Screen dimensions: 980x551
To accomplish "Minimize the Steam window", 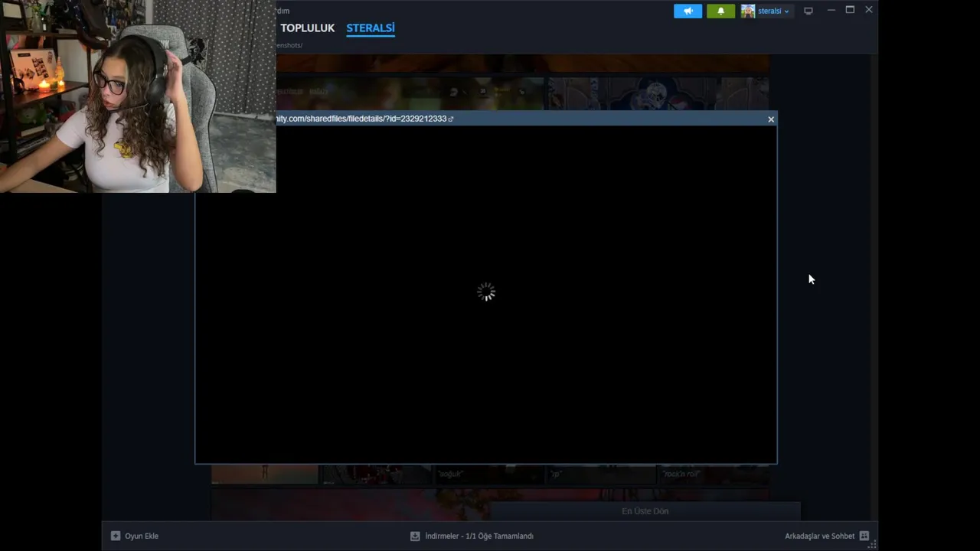I will tap(831, 10).
